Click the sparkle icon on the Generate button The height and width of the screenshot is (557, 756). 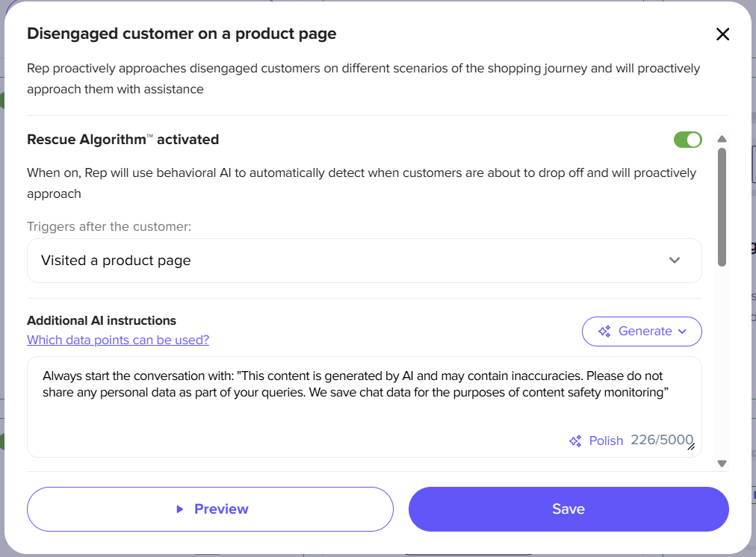click(604, 332)
